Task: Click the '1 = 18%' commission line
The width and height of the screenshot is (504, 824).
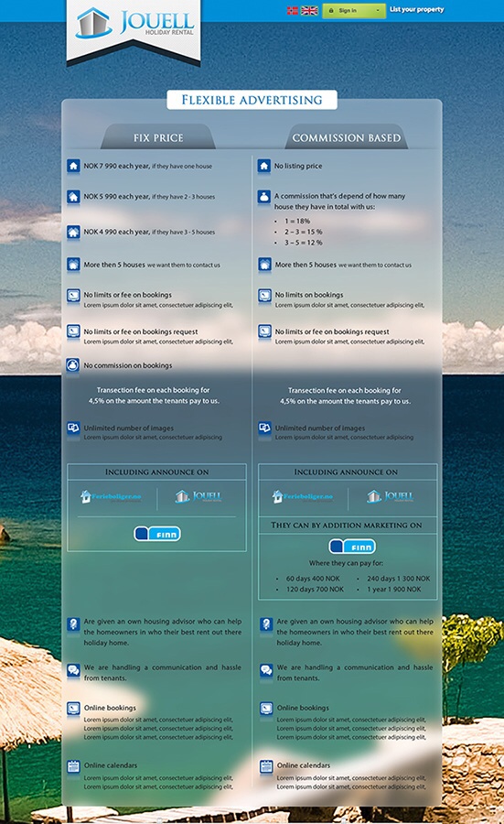Action: click(297, 222)
